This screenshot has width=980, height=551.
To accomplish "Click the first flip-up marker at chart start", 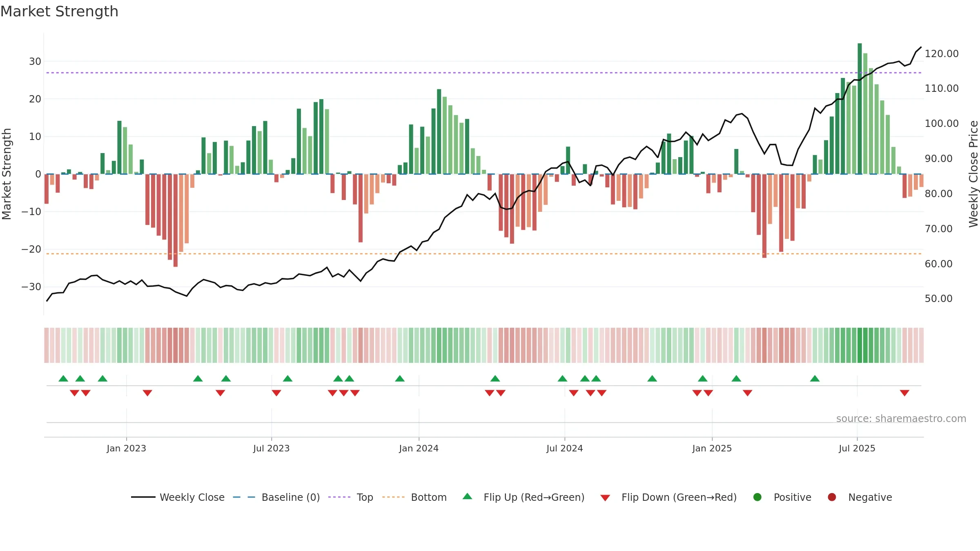I will click(63, 378).
